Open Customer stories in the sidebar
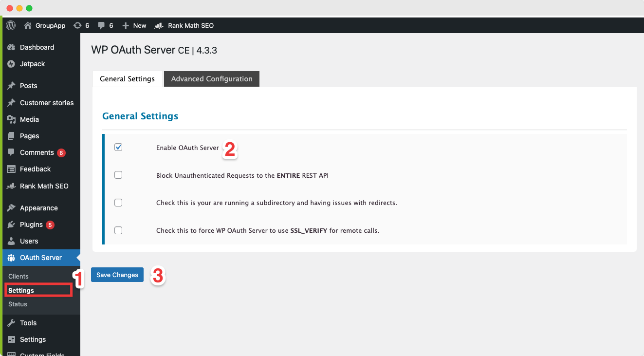644x356 pixels. tap(47, 103)
